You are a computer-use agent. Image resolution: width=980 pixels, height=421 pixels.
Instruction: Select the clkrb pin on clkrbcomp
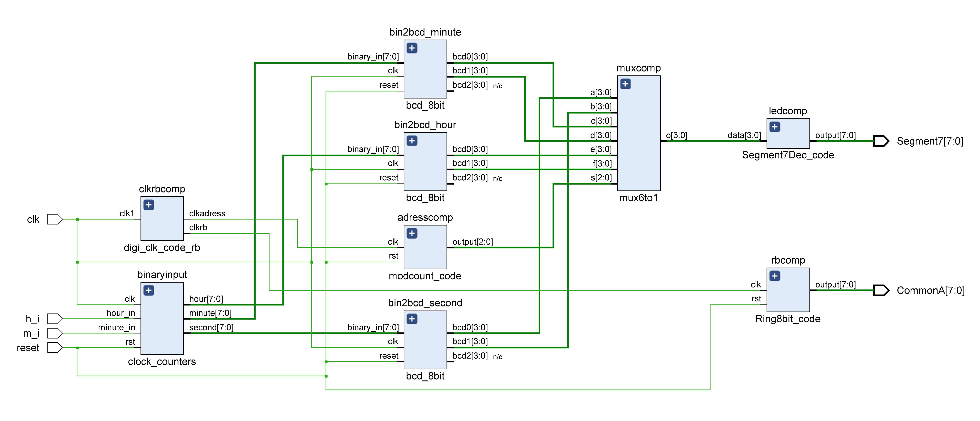click(x=198, y=228)
